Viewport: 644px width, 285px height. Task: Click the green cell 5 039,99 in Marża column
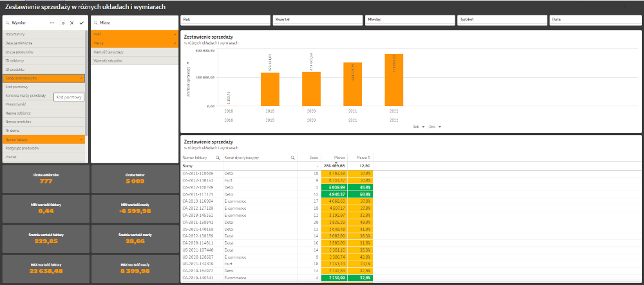coord(334,187)
